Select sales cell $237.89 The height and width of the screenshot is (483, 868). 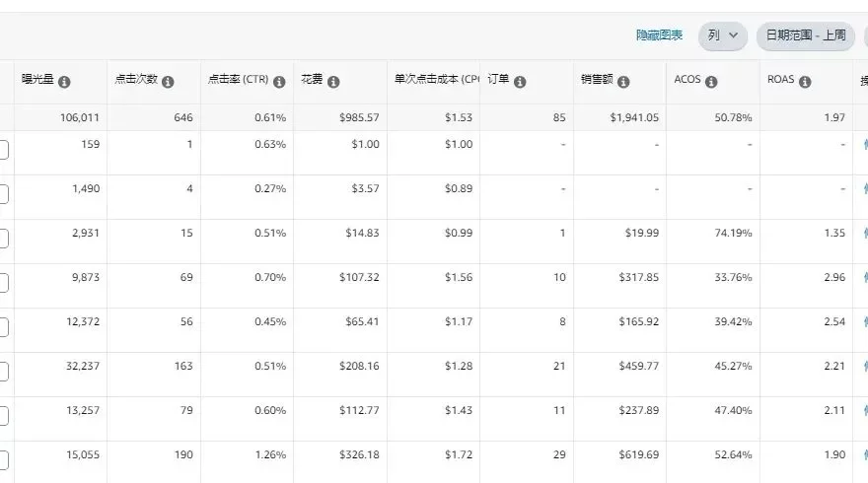pyautogui.click(x=639, y=410)
